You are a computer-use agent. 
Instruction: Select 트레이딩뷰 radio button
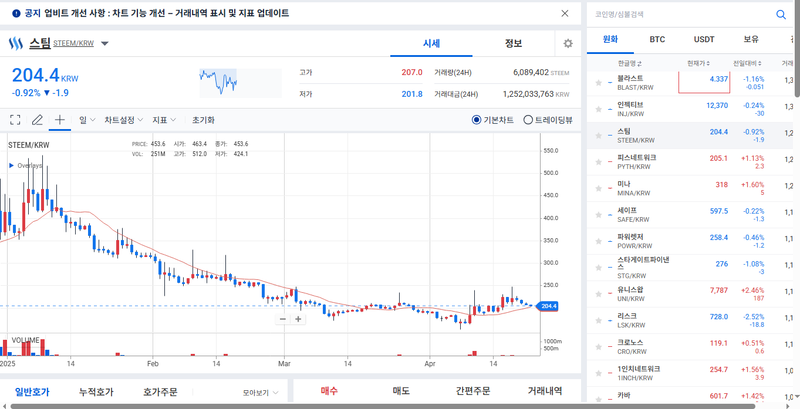[x=529, y=120]
